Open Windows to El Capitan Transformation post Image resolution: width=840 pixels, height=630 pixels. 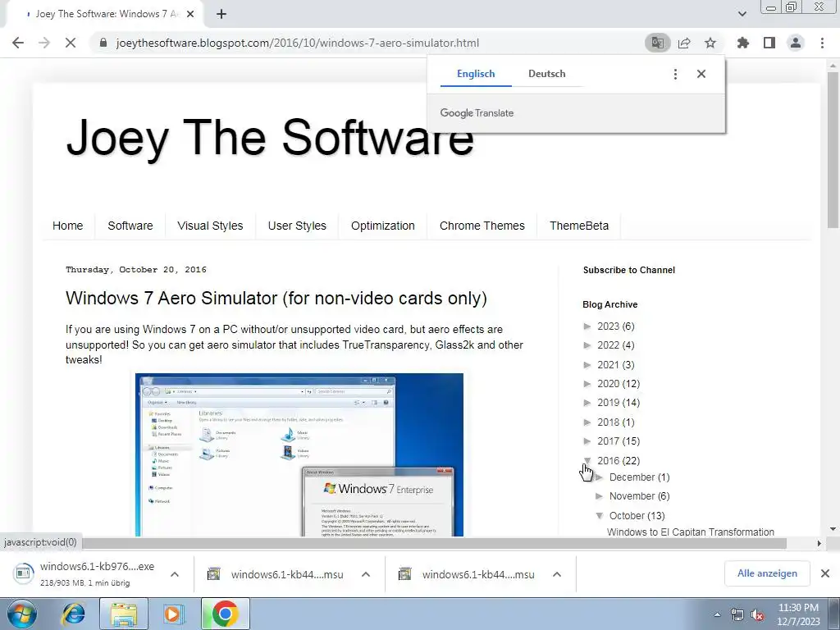691,532
